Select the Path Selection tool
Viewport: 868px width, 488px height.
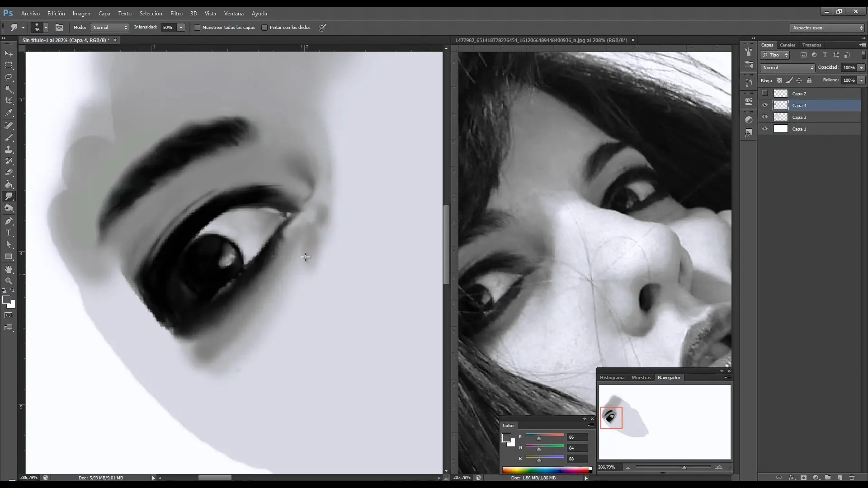point(9,244)
